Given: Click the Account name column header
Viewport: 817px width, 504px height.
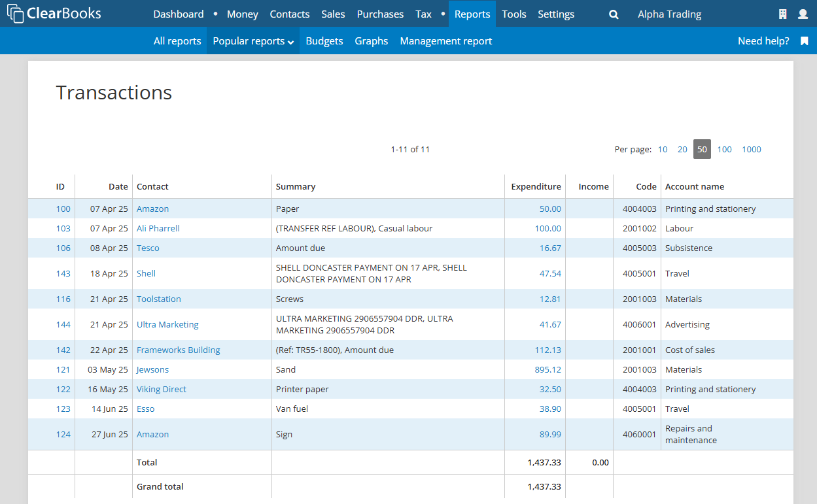Looking at the screenshot, I should [x=695, y=187].
